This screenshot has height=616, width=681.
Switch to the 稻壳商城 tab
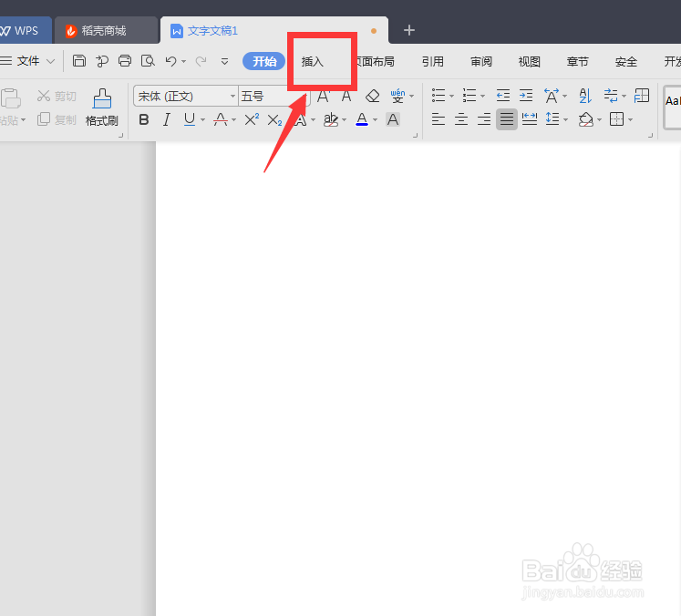pos(106,30)
